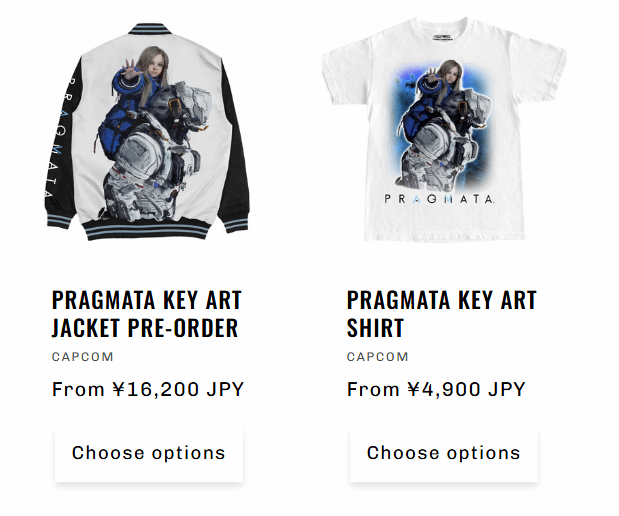The image size is (619, 516).
Task: Click the girl character on the jacket artwork
Action: click(x=142, y=83)
